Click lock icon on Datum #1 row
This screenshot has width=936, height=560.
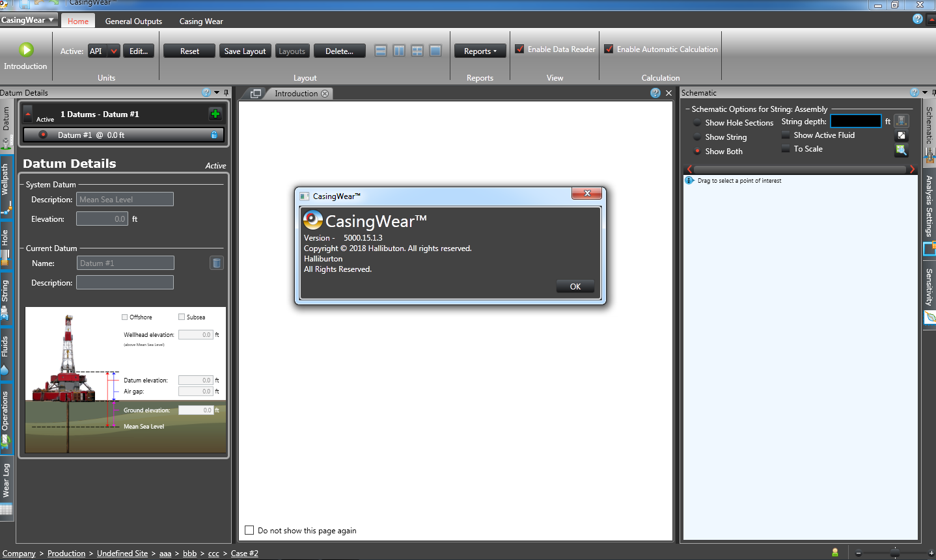coord(214,135)
